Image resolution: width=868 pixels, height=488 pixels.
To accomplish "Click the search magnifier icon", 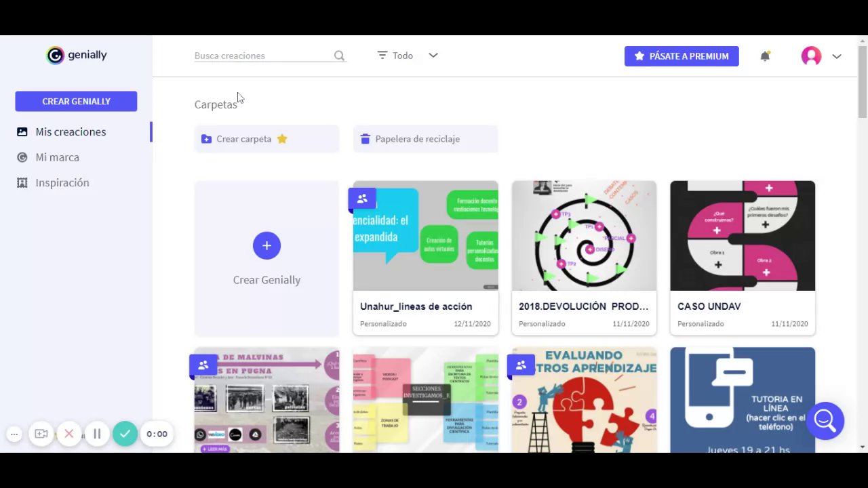I will coord(339,56).
